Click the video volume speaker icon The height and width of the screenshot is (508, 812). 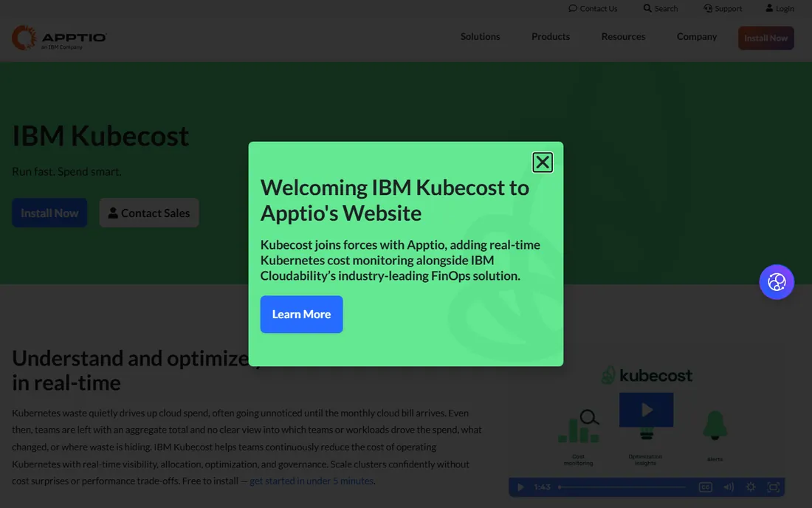[x=729, y=487]
